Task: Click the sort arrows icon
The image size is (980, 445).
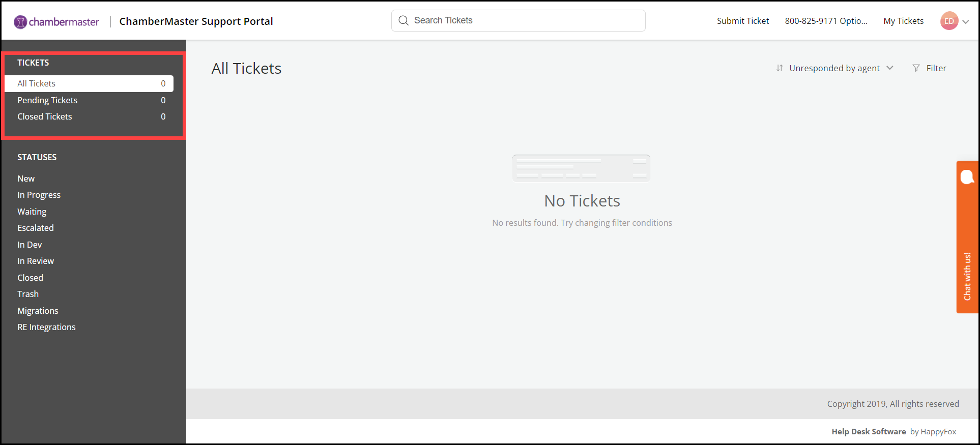Action: click(x=779, y=68)
